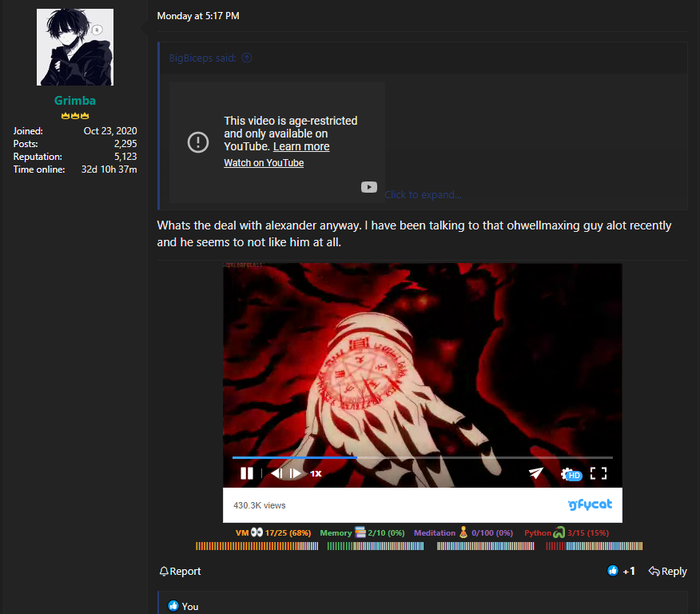700x614 pixels.
Task: Report this post
Action: [x=180, y=571]
